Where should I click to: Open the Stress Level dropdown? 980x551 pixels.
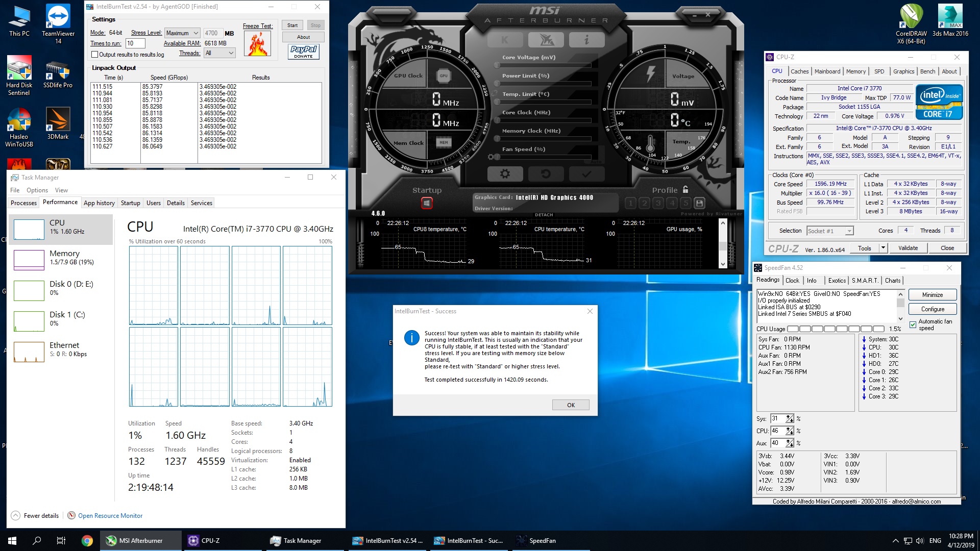182,33
